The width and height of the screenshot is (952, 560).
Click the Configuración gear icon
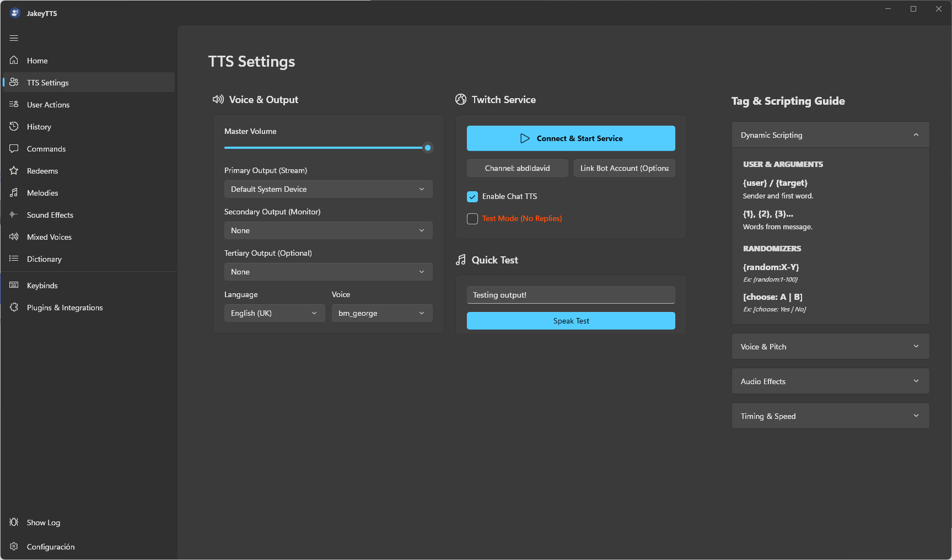point(14,546)
